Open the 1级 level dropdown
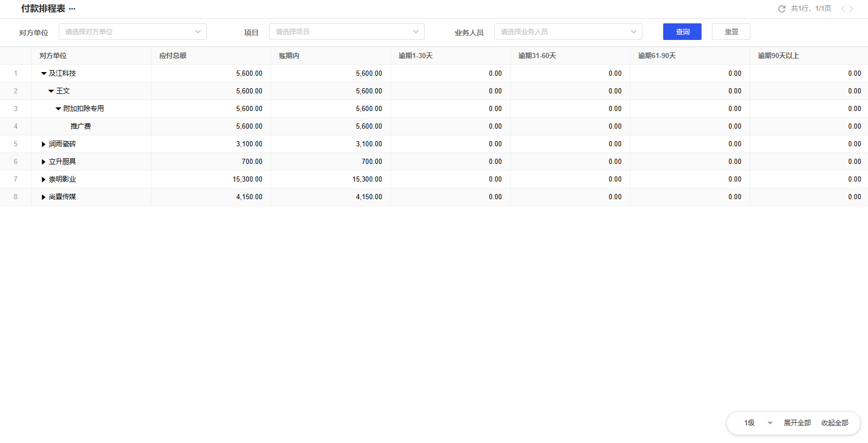The width and height of the screenshot is (868, 443). (x=758, y=423)
